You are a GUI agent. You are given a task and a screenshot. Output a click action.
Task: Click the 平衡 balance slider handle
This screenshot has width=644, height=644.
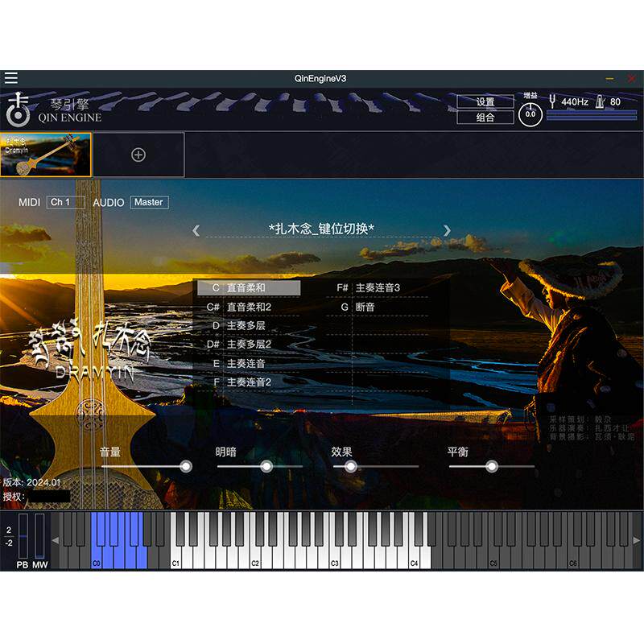492,466
